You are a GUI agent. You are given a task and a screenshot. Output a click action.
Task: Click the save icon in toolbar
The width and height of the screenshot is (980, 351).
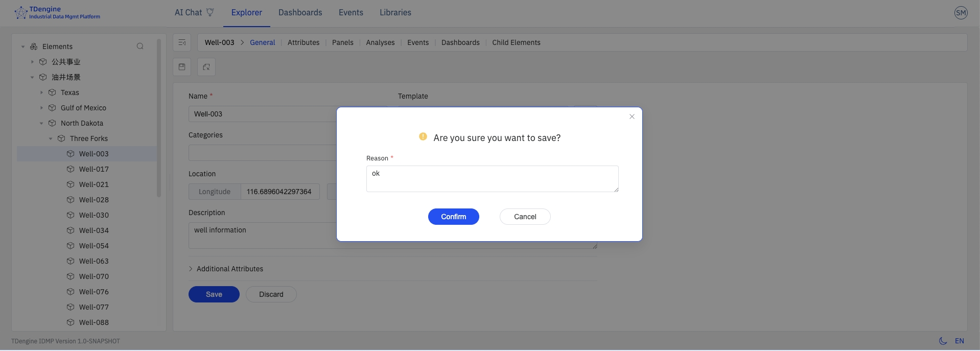(182, 67)
